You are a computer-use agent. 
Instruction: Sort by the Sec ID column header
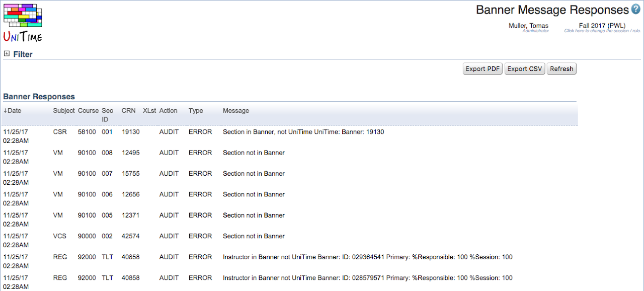[108, 115]
